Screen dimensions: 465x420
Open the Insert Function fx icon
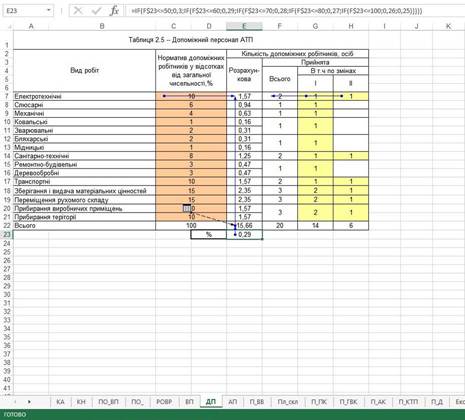(x=114, y=11)
